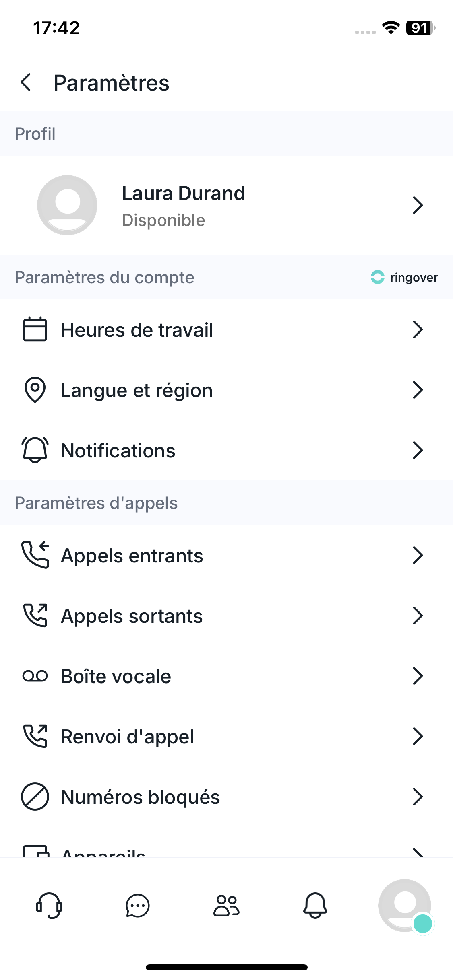Tap the ringover logo
The height and width of the screenshot is (980, 453).
(404, 277)
